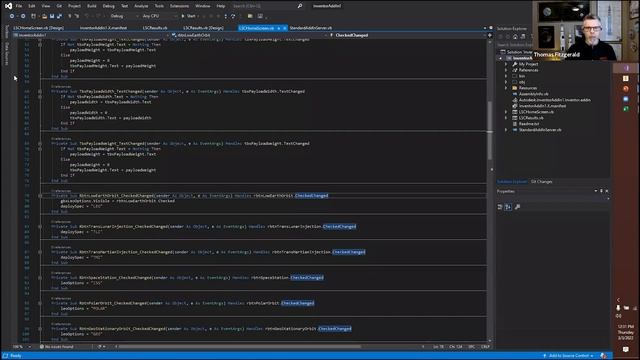The width and height of the screenshot is (640, 360).
Task: Select Autodesk.InventorAddIn1.Inventor.addin file
Action: (x=554, y=100)
